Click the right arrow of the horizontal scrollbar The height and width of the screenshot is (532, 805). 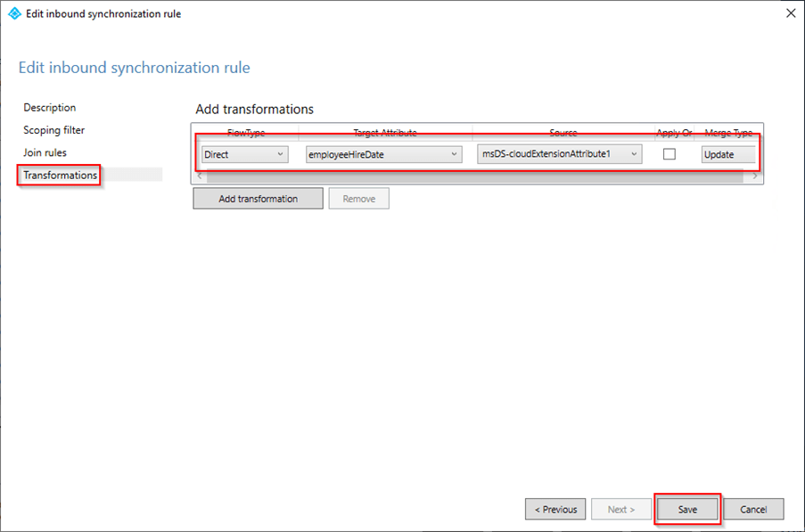click(x=755, y=176)
